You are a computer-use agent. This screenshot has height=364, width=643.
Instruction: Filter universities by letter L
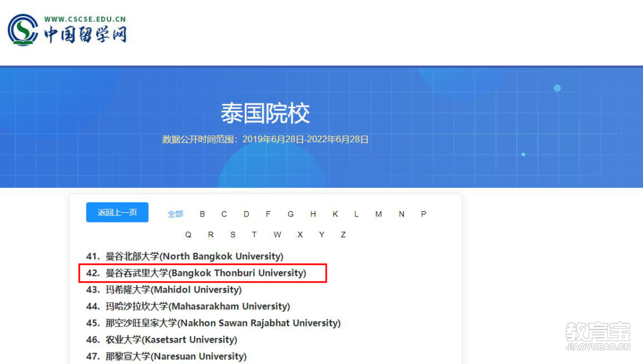357,214
